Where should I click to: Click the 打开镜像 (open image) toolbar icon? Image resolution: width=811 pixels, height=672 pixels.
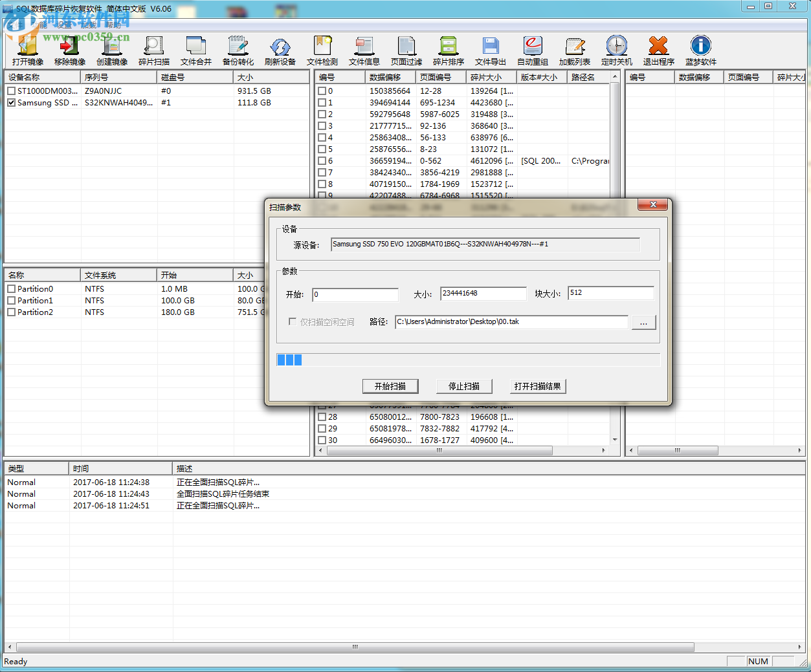click(x=27, y=47)
